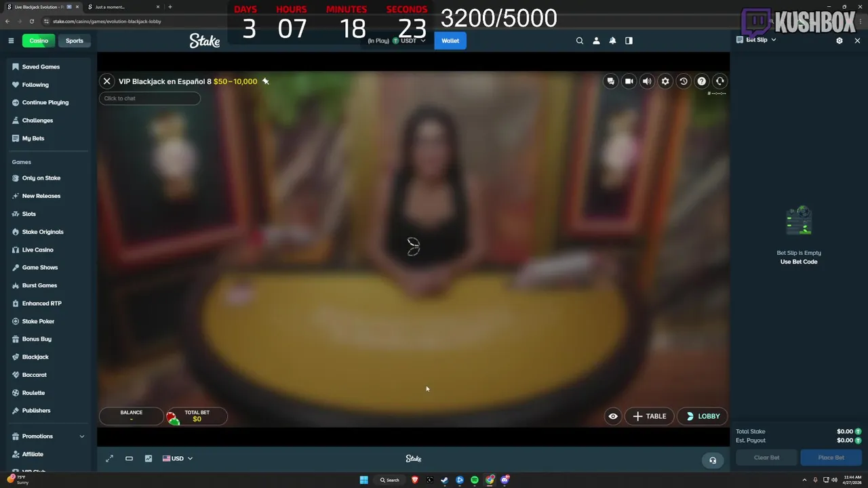Image resolution: width=868 pixels, height=488 pixels.
Task: Open live support headset icon in game
Action: (x=720, y=81)
